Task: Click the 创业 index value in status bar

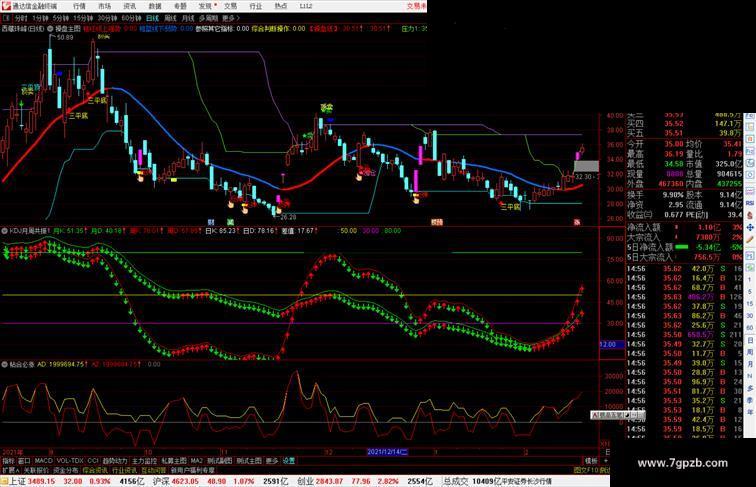Action: click(329, 481)
